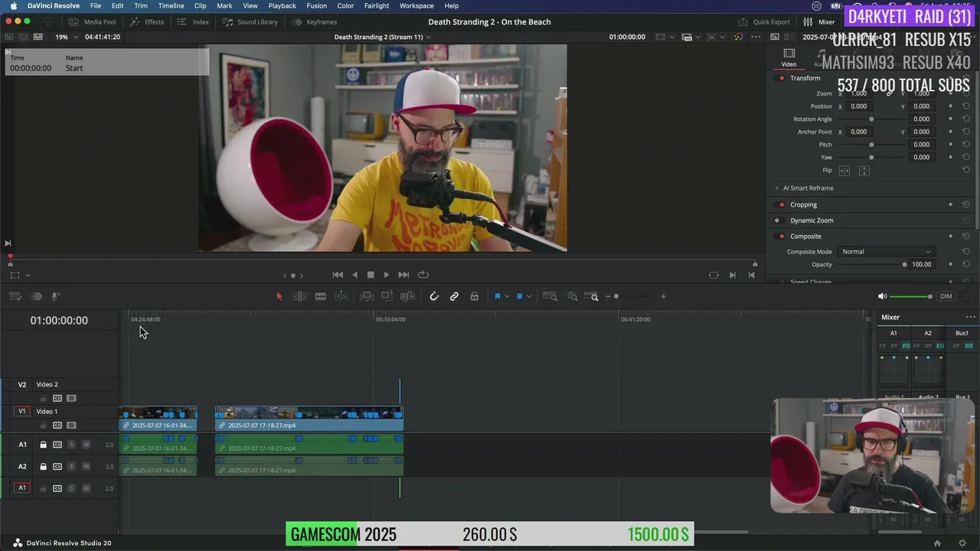This screenshot has height=551, width=980.
Task: Open the Sound Library panel
Action: click(x=250, y=22)
